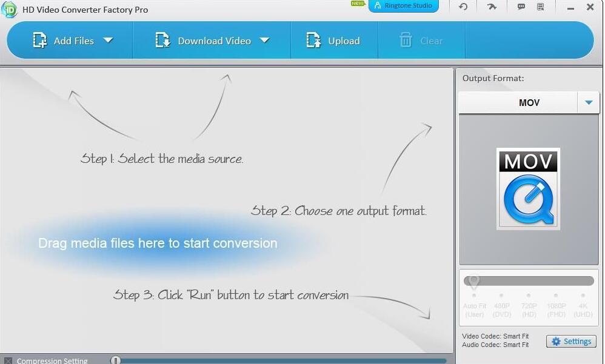The image size is (605, 364).
Task: Click the Add Files icon
Action: click(40, 41)
